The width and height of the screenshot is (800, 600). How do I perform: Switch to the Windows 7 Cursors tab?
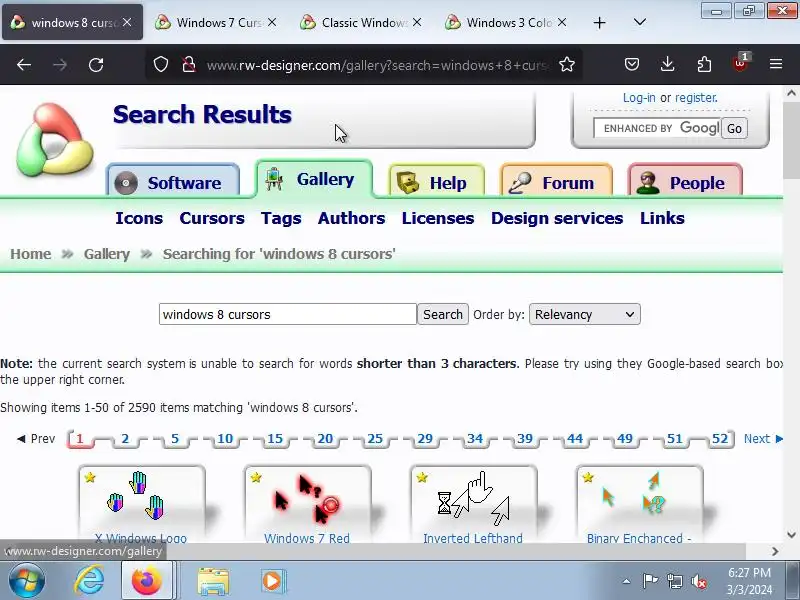coord(217,22)
